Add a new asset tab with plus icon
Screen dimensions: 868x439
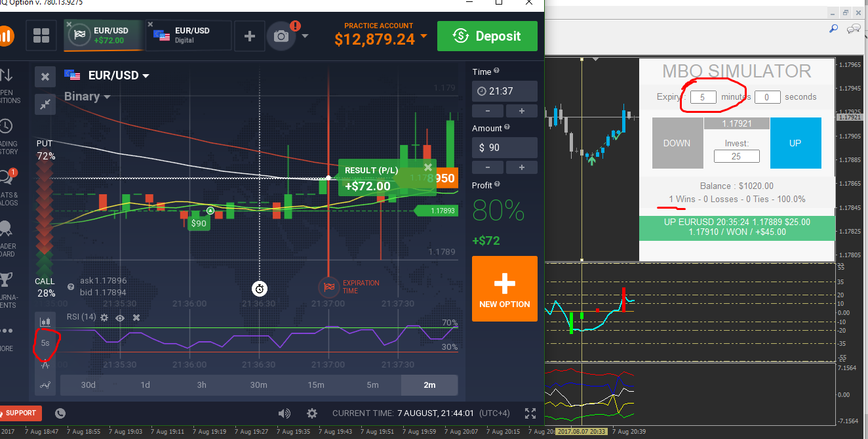249,36
